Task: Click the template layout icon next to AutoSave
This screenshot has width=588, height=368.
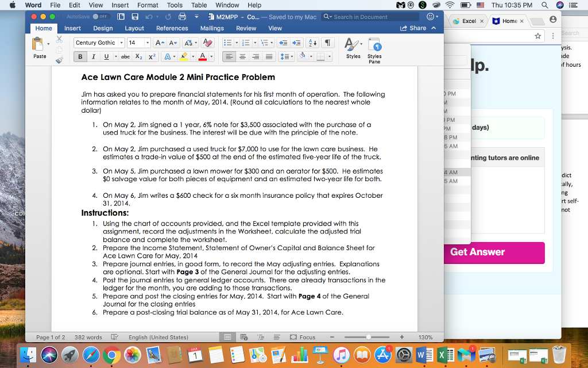Action: [x=121, y=17]
